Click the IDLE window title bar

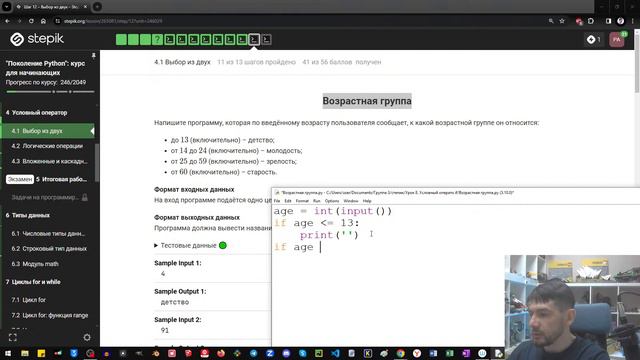[455, 192]
